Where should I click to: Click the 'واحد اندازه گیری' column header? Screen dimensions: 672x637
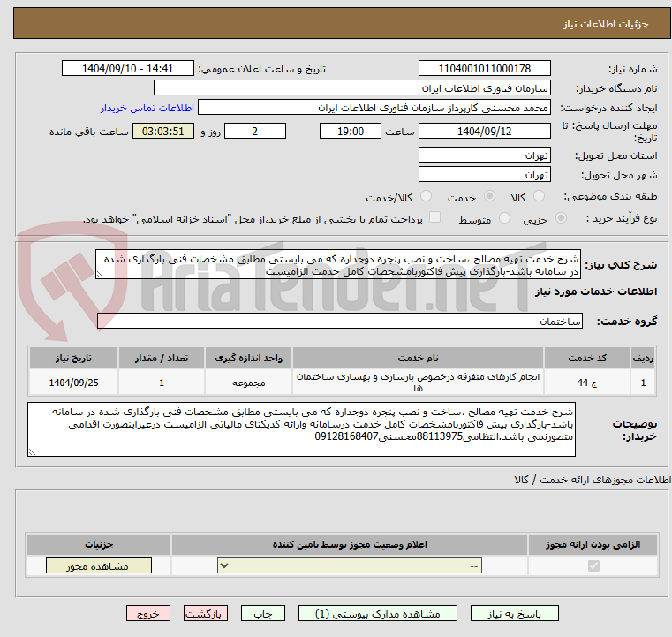[248, 358]
